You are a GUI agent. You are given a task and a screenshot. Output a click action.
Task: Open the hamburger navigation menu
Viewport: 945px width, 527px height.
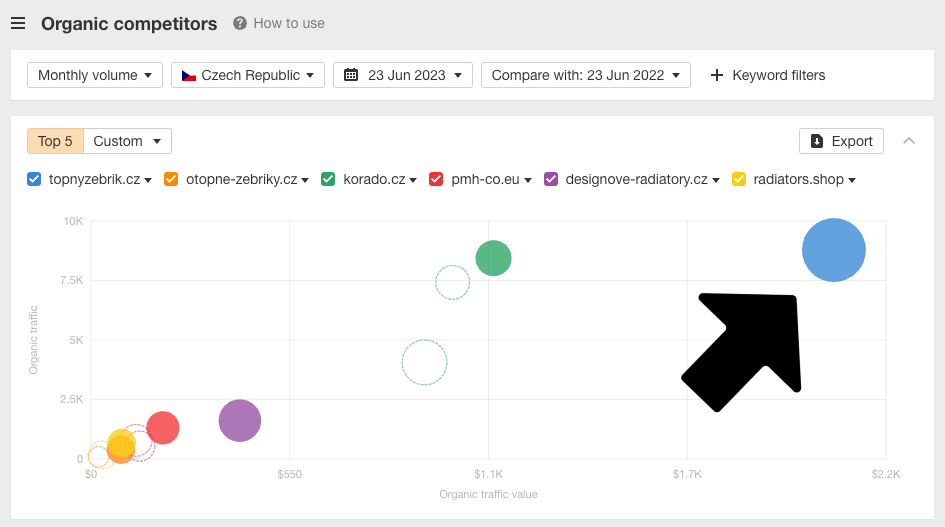18,24
